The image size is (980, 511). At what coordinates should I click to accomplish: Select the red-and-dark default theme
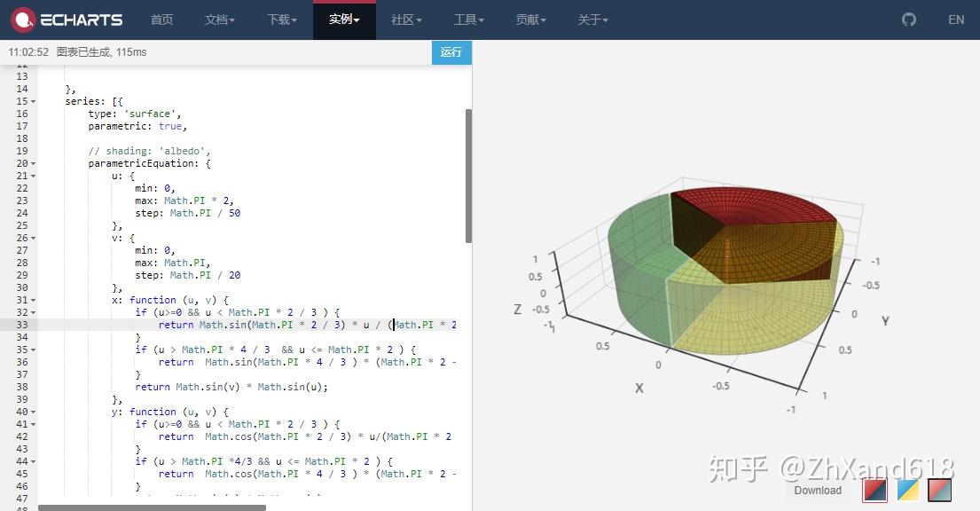pyautogui.click(x=874, y=489)
